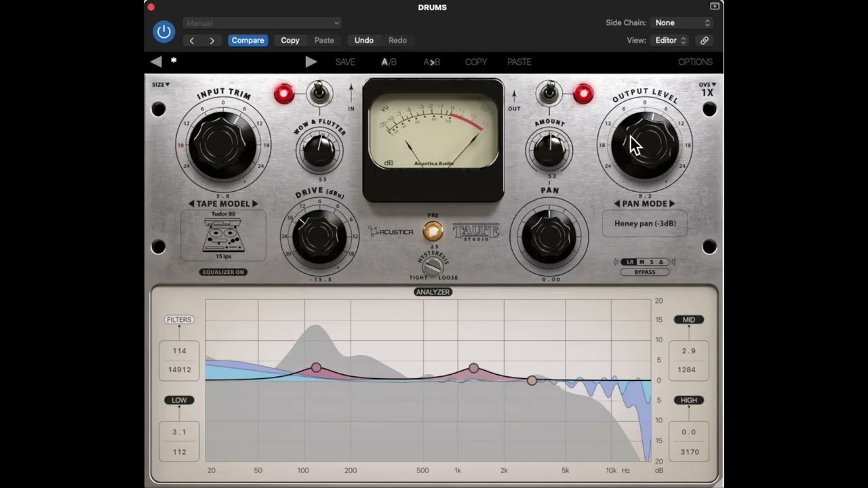This screenshot has width=868, height=488.
Task: Click the mid band EQ node near 1k
Action: (473, 369)
